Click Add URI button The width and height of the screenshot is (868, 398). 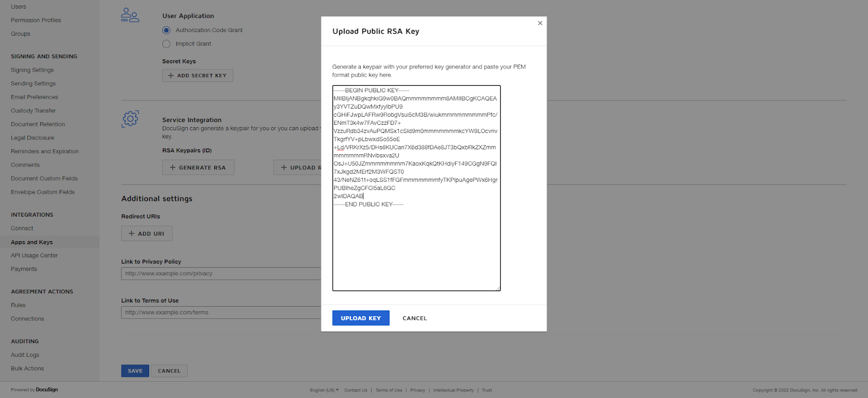click(146, 233)
